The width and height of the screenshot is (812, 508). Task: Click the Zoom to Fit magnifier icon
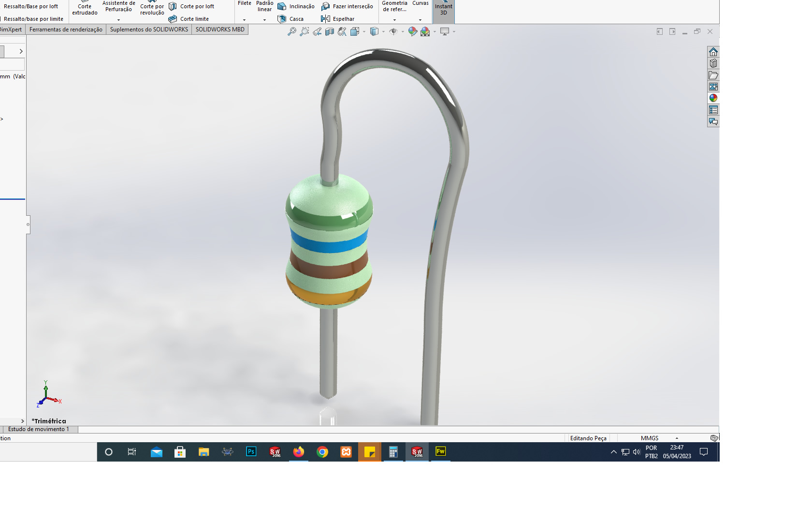coord(292,31)
